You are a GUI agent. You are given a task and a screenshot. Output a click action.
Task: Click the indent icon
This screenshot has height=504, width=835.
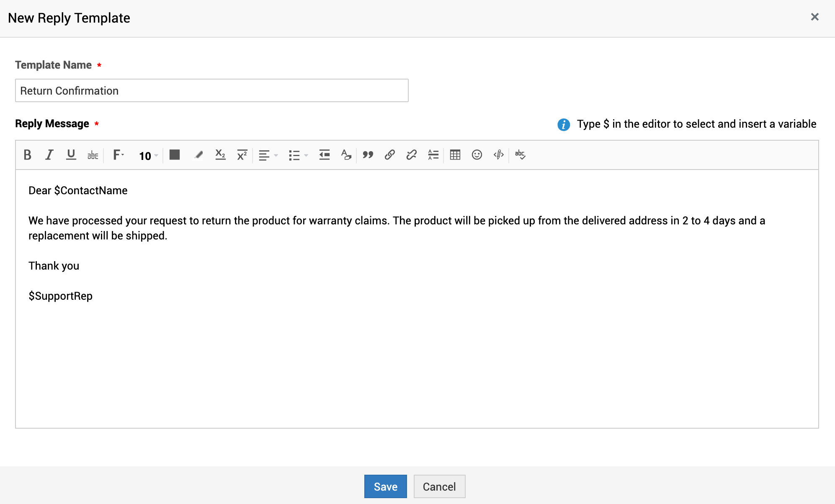[x=325, y=155]
